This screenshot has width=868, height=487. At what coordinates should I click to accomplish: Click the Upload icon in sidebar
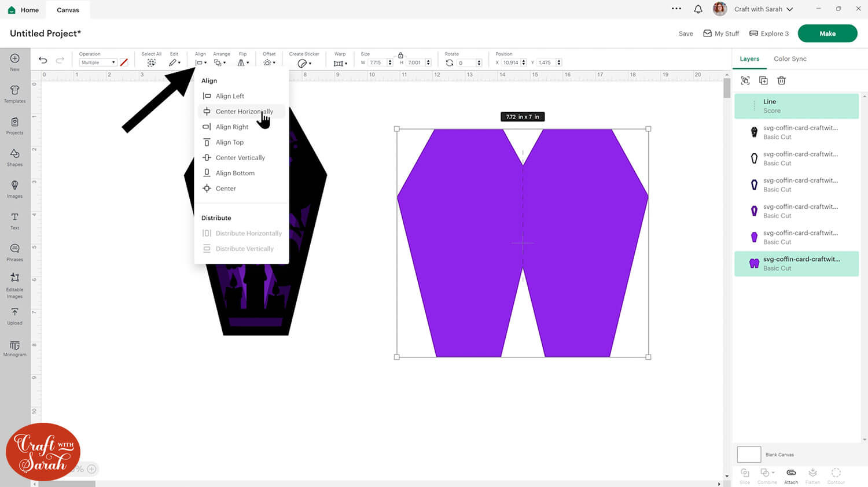point(14,315)
